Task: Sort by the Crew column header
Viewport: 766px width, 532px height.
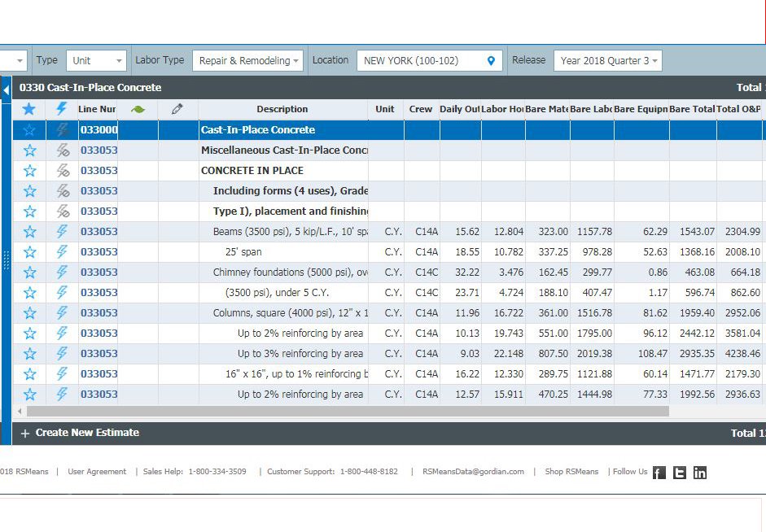Action: click(421, 109)
